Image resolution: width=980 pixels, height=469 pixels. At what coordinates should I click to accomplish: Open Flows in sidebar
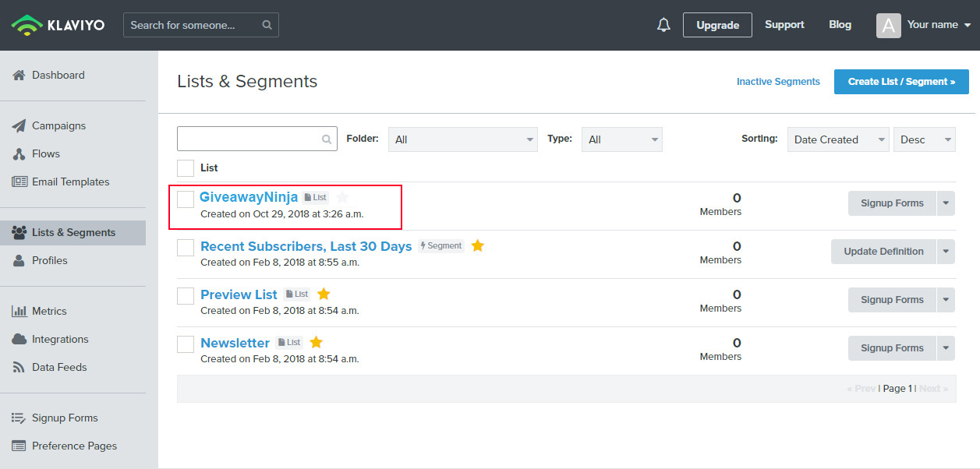(46, 154)
